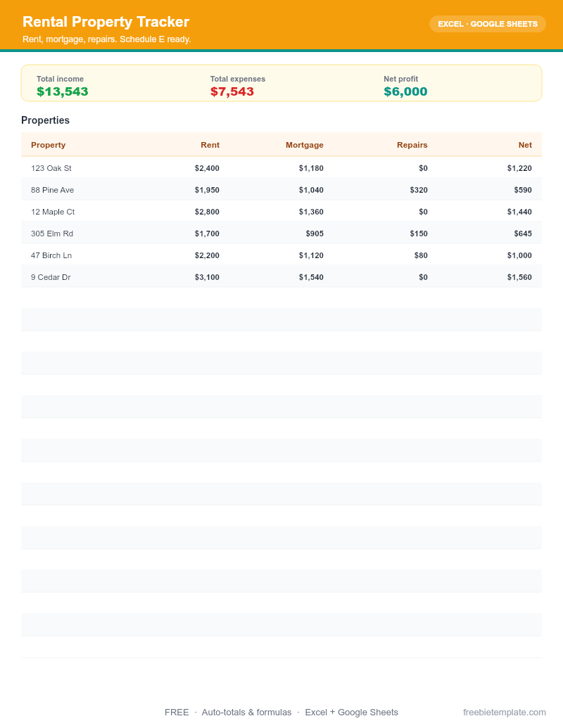Click the FREE footer text
This screenshot has width=563, height=728.
[x=177, y=713]
